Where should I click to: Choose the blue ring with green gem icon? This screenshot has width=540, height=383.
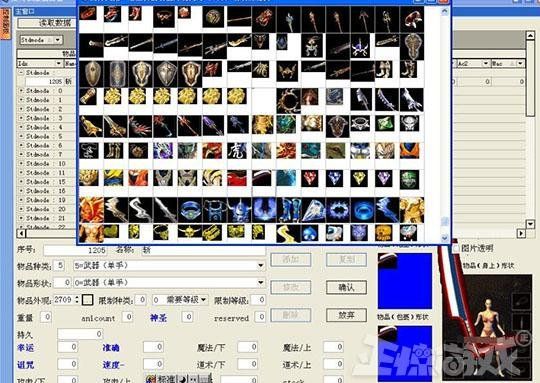pyautogui.click(x=189, y=210)
